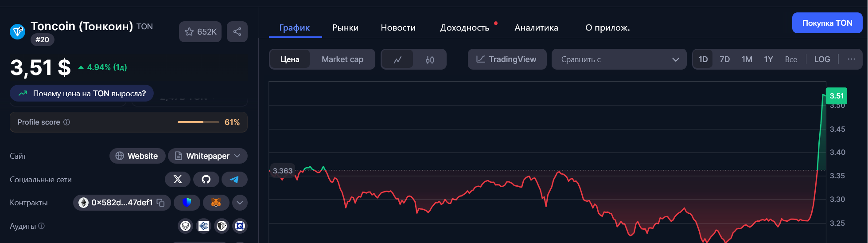Image resolution: width=868 pixels, height=243 pixels.
Task: Select Цена chart mode
Action: (x=290, y=59)
